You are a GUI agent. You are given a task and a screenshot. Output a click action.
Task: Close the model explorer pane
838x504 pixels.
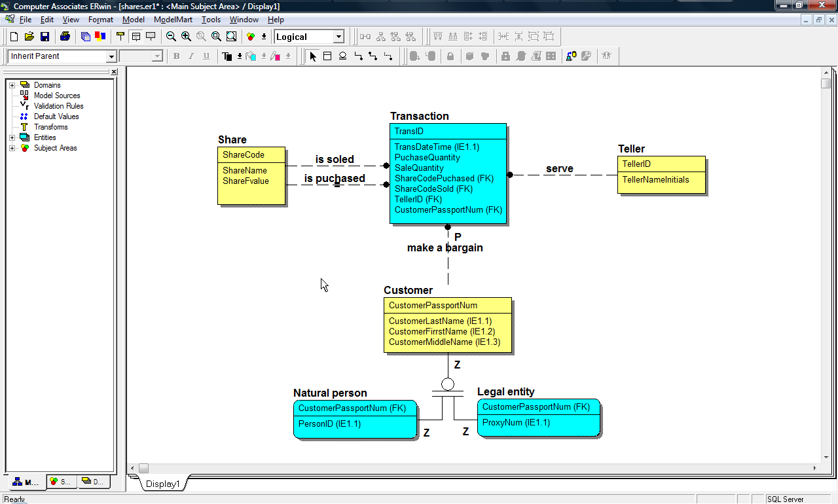click(x=114, y=72)
